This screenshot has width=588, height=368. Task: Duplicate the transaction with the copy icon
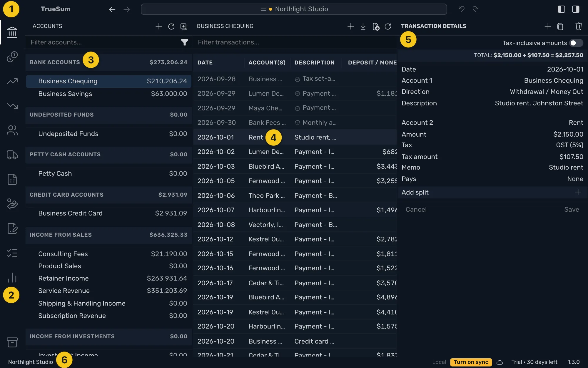coord(560,26)
